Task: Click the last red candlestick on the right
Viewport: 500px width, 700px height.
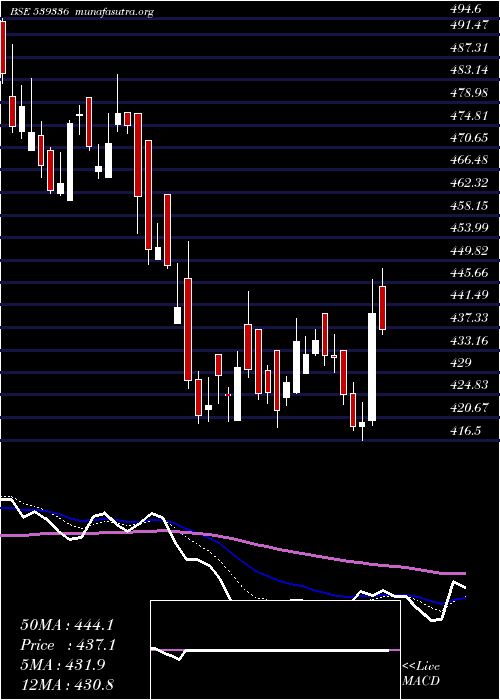Action: tap(383, 308)
